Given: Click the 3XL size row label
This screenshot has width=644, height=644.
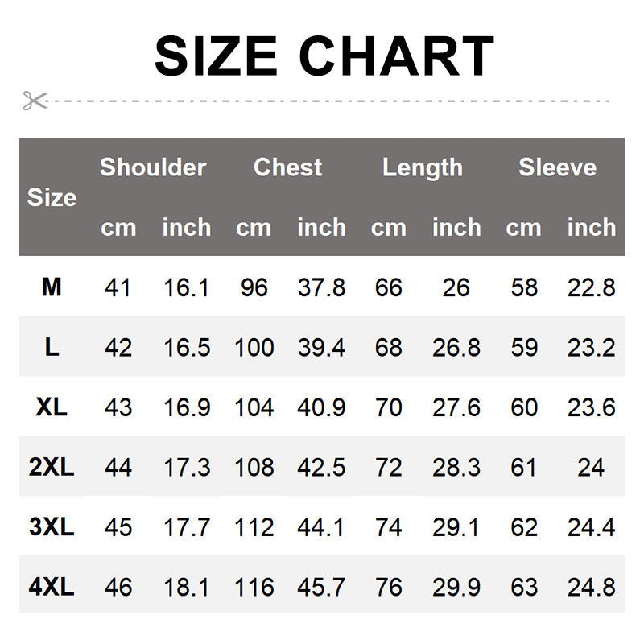Looking at the screenshot, I should tap(52, 527).
